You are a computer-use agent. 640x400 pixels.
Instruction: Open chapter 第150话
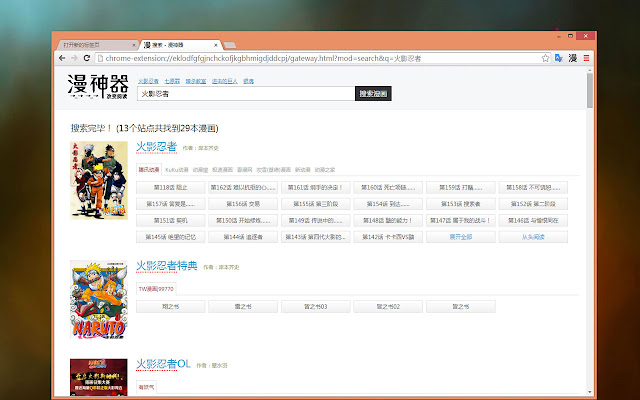coord(243,220)
